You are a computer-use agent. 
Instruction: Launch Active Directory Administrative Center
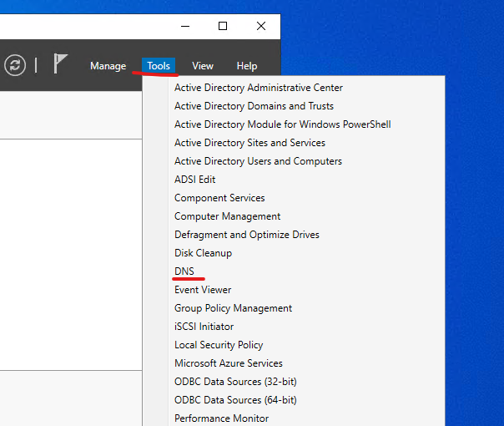(259, 88)
